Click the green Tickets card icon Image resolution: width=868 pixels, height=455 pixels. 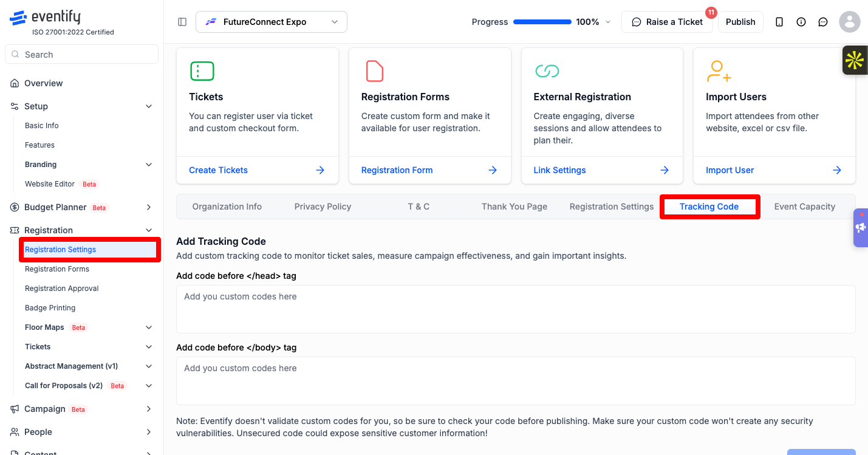[202, 71]
